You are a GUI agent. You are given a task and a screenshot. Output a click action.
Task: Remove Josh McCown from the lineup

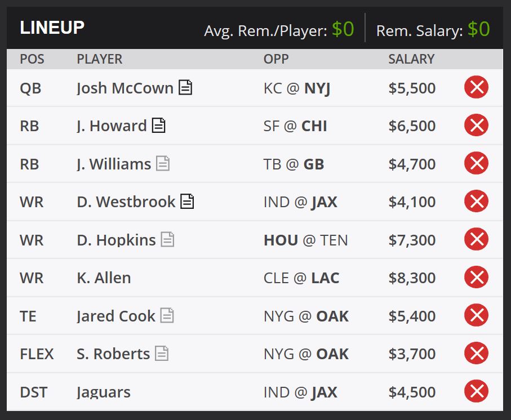(x=476, y=87)
